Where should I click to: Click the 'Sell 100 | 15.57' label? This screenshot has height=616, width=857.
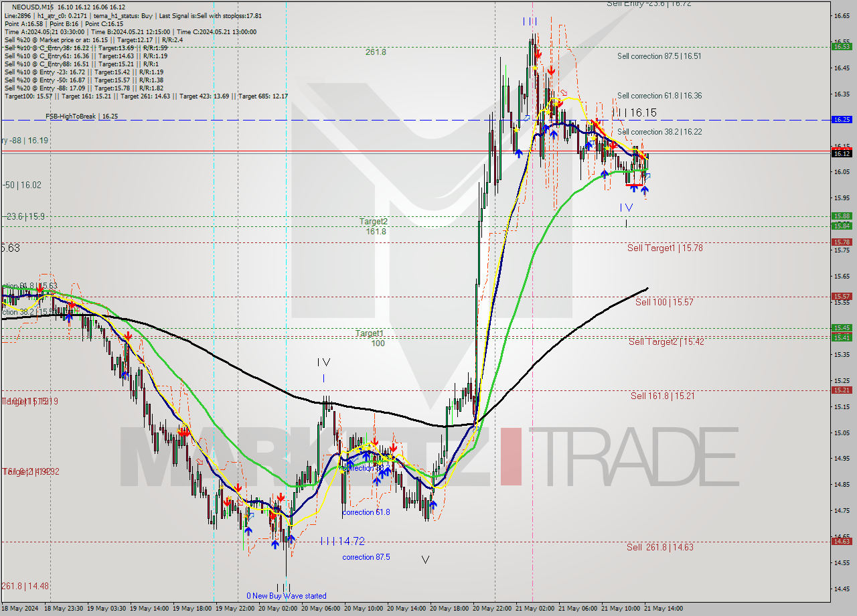(x=664, y=303)
